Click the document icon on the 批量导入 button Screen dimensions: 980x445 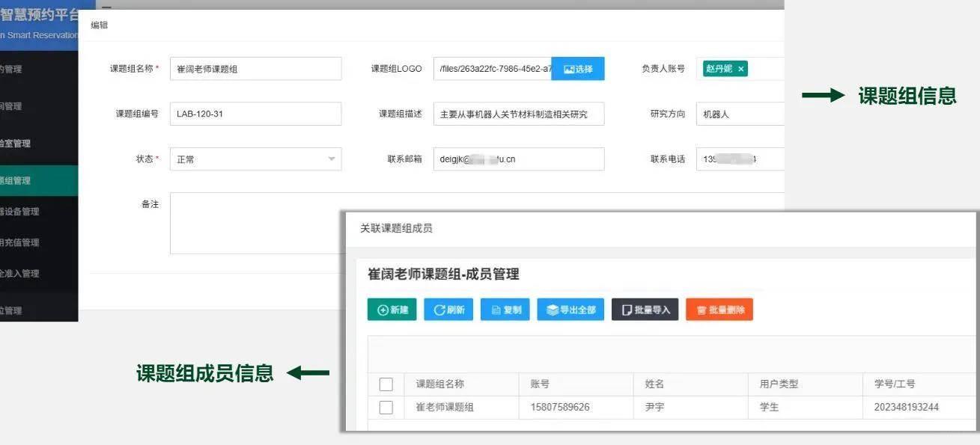627,308
